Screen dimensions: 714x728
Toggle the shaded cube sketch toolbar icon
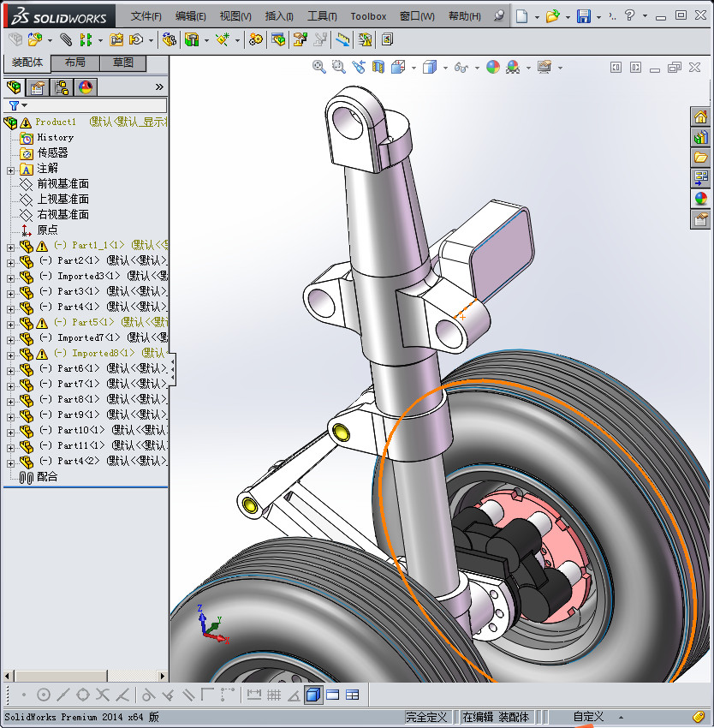[313, 695]
